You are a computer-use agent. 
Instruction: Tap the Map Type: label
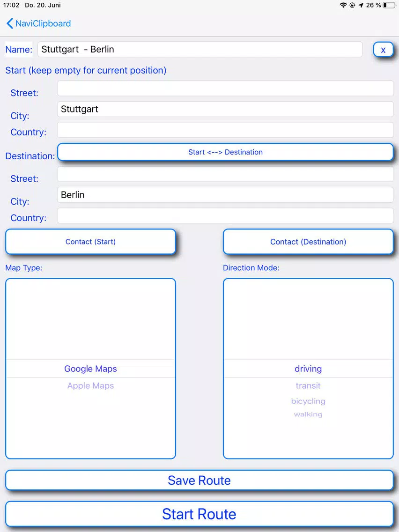pos(24,268)
